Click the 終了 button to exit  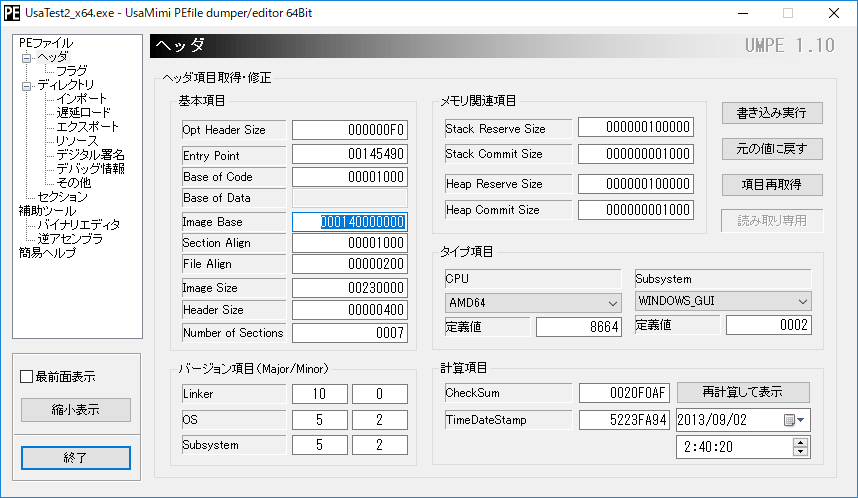[x=76, y=458]
